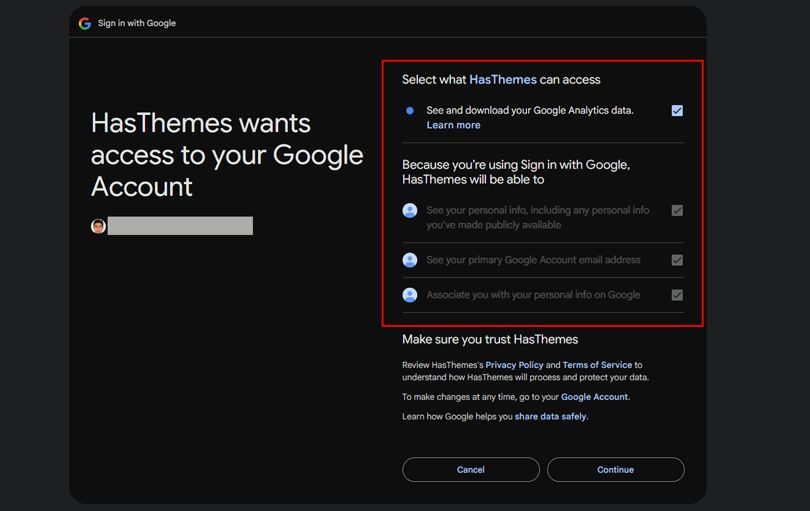
Task: Click the Cancel button
Action: click(x=471, y=469)
